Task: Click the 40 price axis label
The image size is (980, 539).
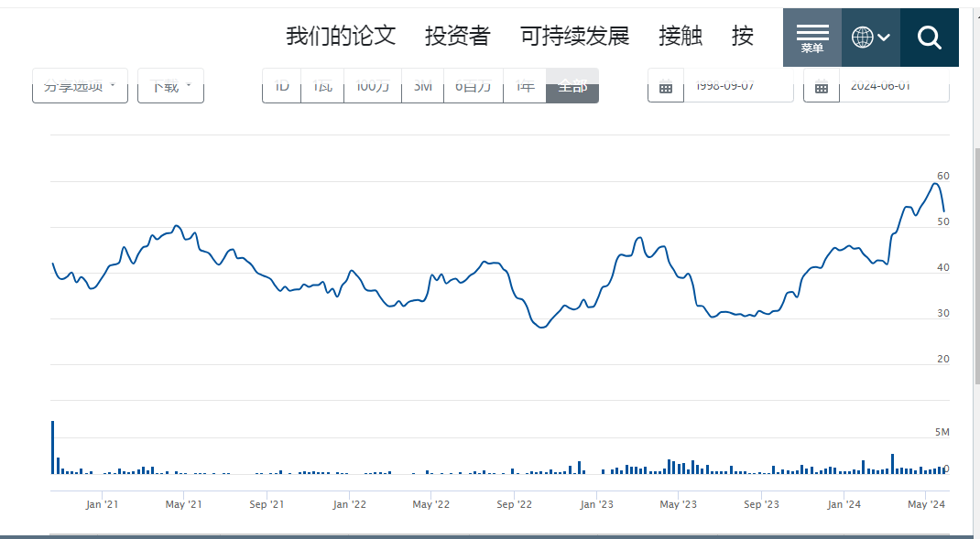Action: point(943,267)
